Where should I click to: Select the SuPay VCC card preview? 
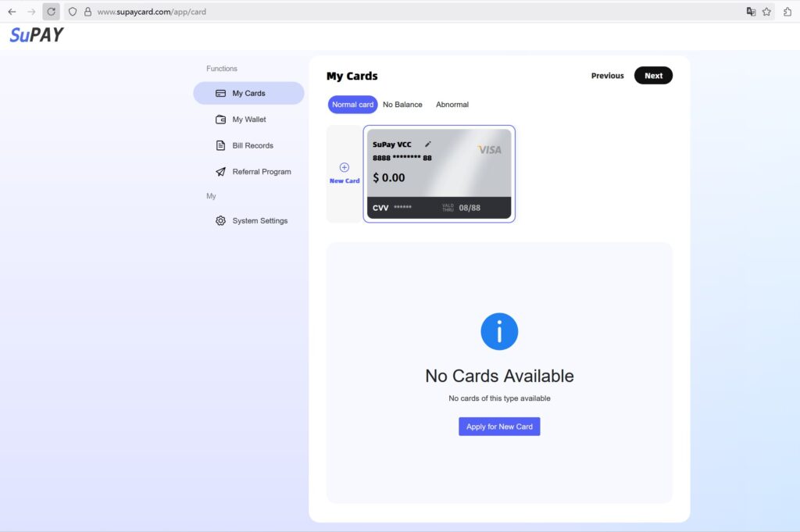439,173
